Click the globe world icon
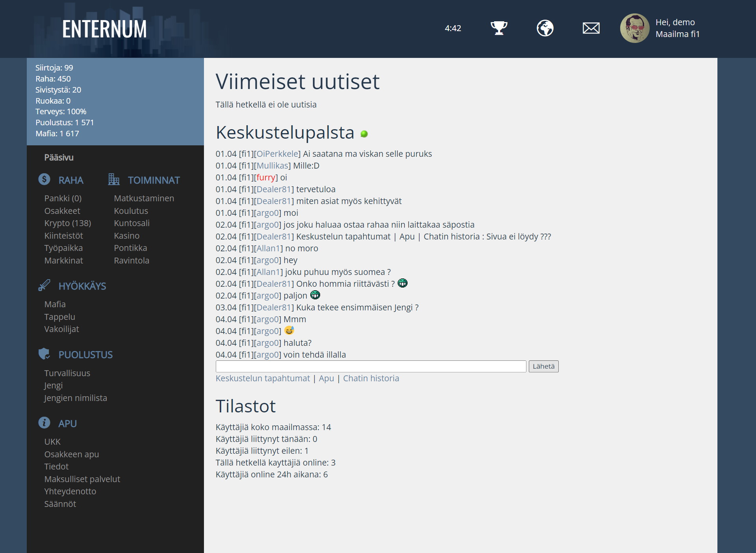 [x=545, y=28]
